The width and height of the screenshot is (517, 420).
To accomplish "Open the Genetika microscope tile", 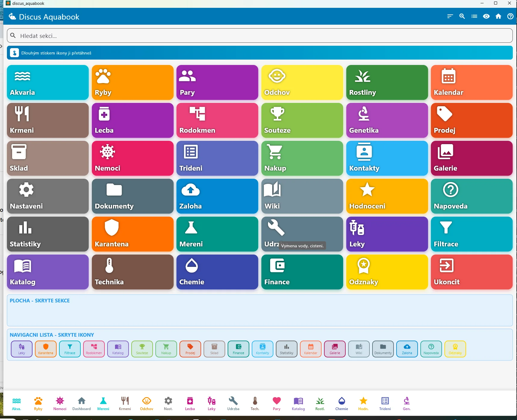I will tap(387, 120).
